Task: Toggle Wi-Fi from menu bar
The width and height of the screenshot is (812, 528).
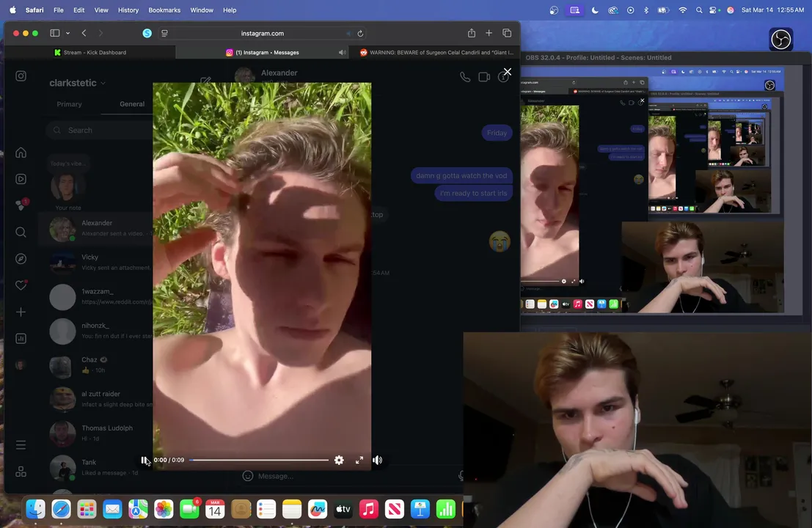Action: tap(683, 10)
